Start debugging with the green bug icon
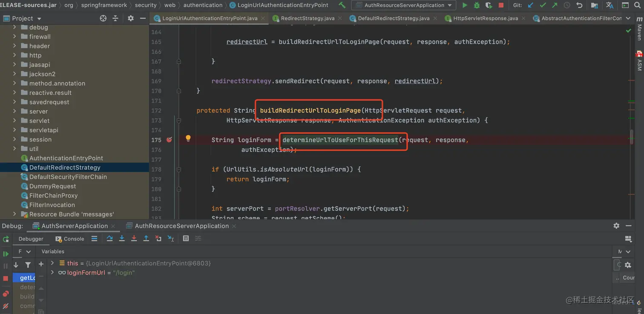This screenshot has width=644, height=314. [x=477, y=5]
